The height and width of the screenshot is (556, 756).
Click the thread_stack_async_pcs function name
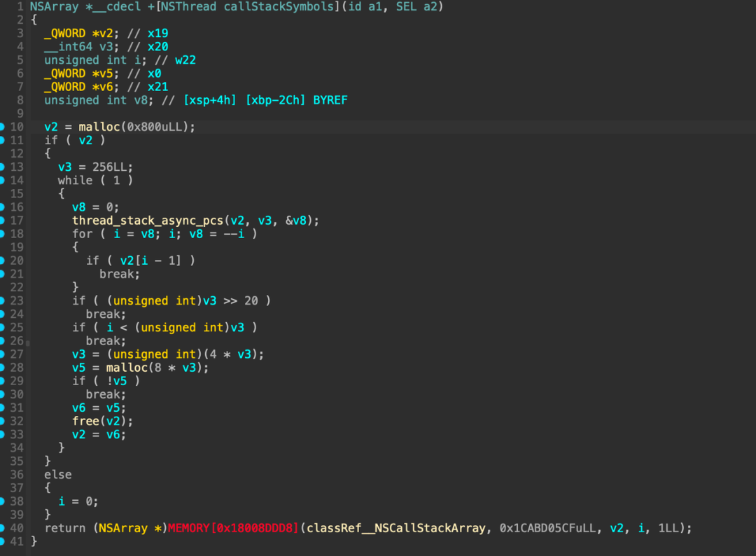point(148,221)
